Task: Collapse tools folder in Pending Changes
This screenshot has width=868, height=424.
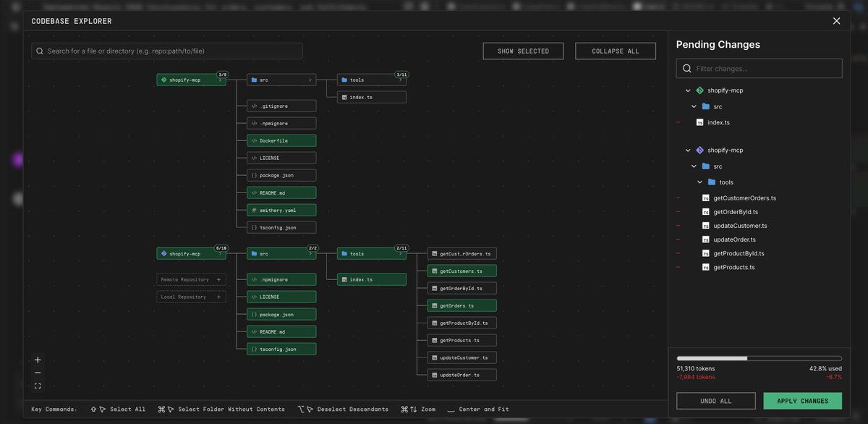Action: [x=699, y=182]
